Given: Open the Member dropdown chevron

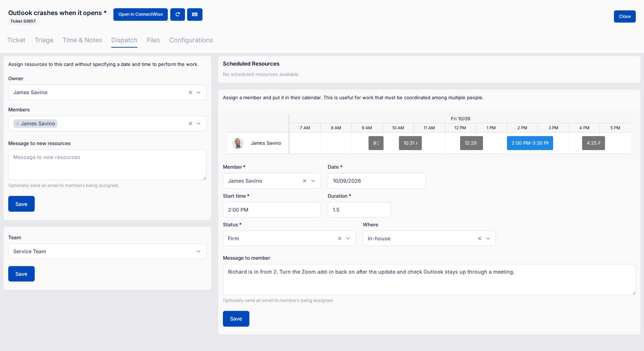Looking at the screenshot, I should point(313,181).
